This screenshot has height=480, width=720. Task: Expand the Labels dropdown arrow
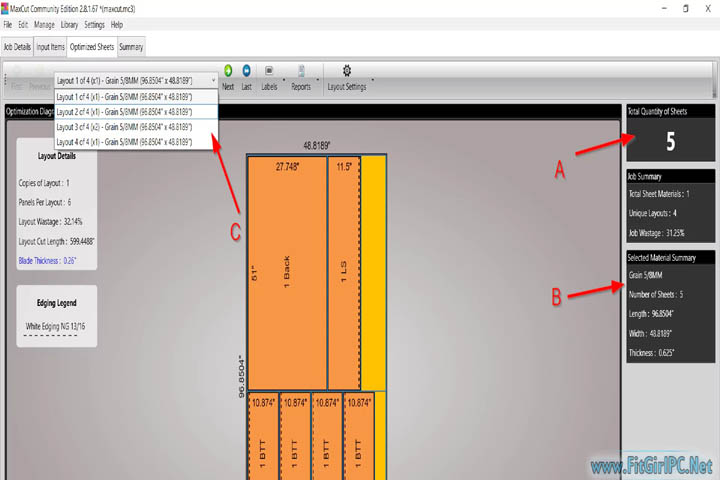pyautogui.click(x=284, y=80)
